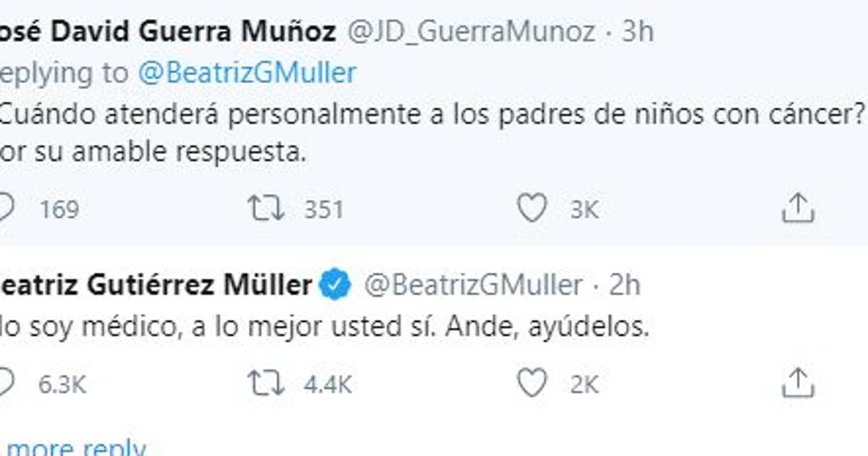Share José David Guerra Muñoz's tweet

point(799,209)
